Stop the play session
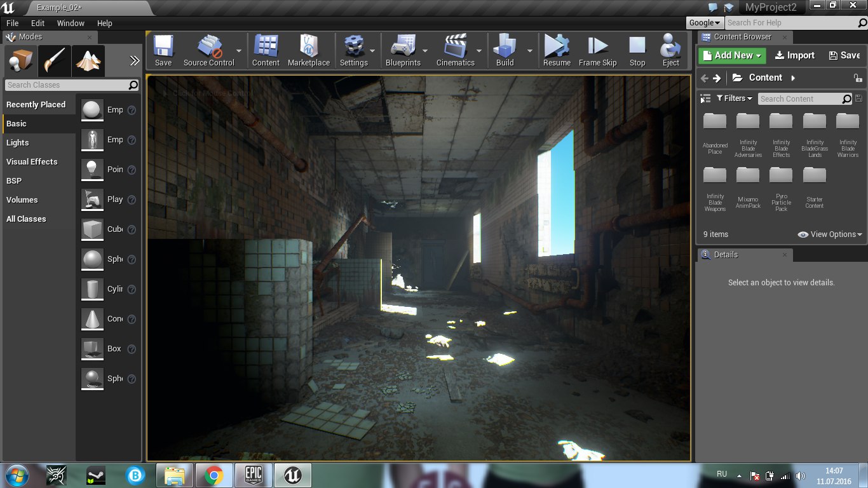This screenshot has height=488, width=868. tap(637, 50)
